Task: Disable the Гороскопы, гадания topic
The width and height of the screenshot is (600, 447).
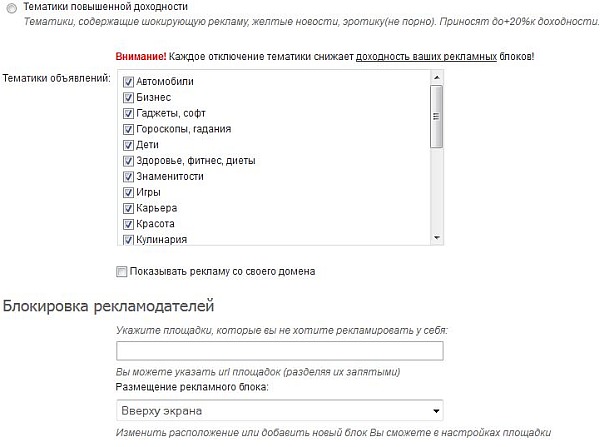Action: point(128,129)
